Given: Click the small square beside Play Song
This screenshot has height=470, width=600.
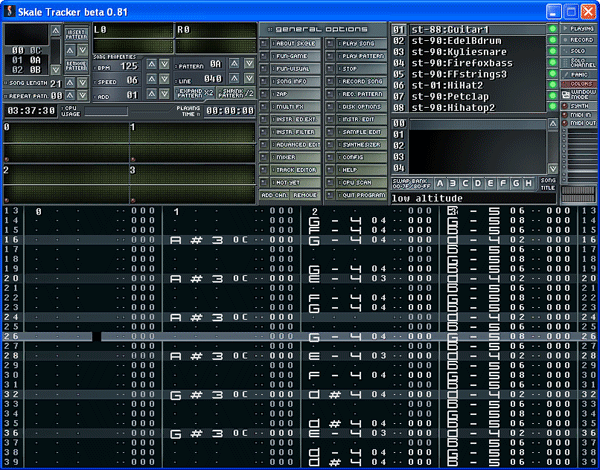Looking at the screenshot, I should (330, 44).
